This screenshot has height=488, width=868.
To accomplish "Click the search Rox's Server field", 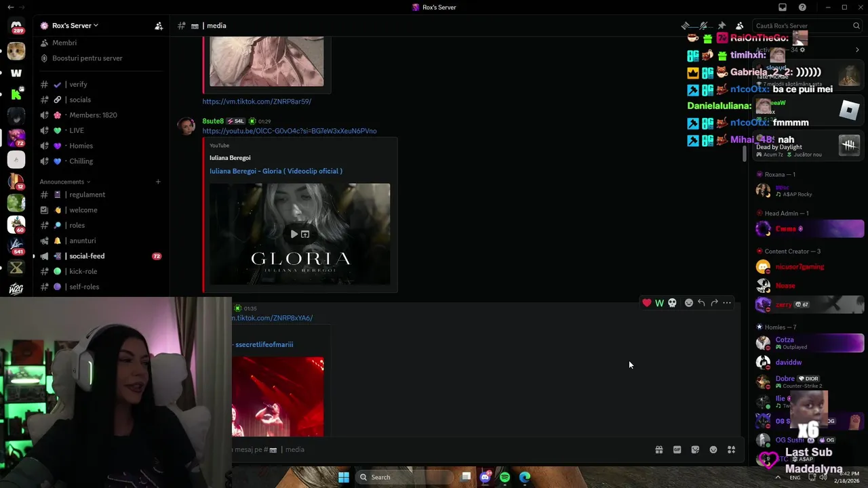I will [807, 26].
